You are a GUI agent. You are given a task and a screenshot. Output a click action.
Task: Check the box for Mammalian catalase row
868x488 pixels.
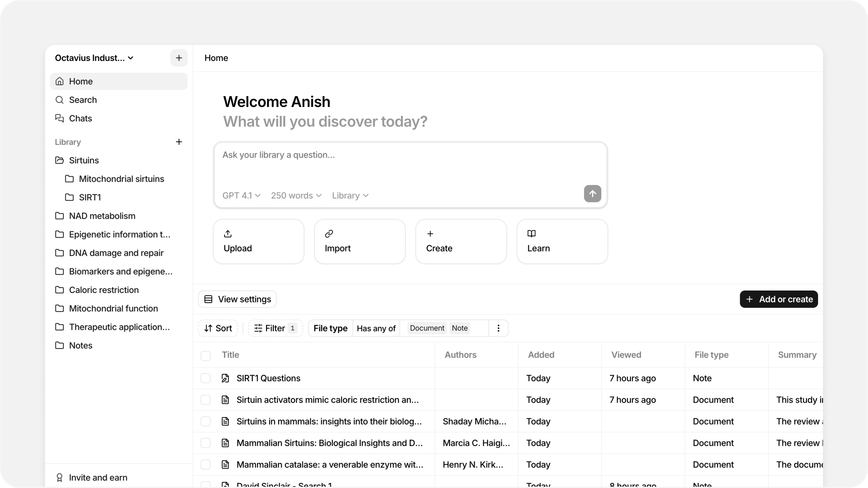pos(206,464)
